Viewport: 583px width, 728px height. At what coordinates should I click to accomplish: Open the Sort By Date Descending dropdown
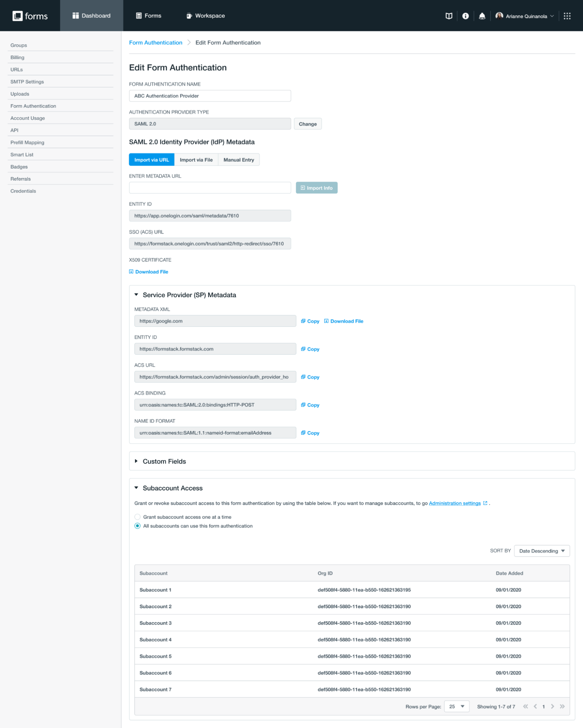pyautogui.click(x=541, y=551)
